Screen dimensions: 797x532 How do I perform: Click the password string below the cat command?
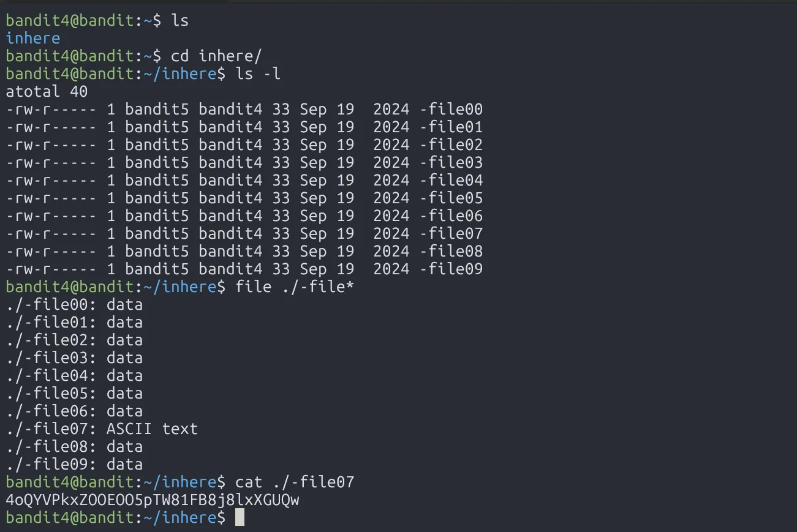152,500
